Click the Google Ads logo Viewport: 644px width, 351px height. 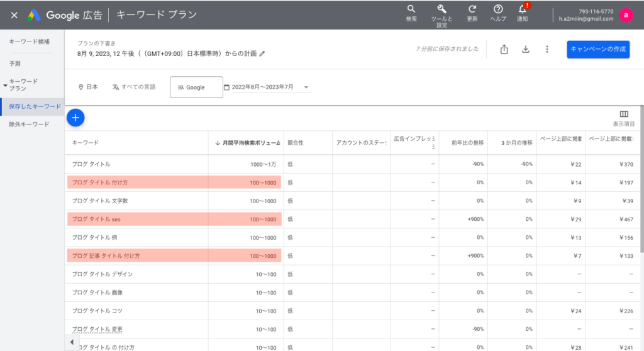pos(34,15)
